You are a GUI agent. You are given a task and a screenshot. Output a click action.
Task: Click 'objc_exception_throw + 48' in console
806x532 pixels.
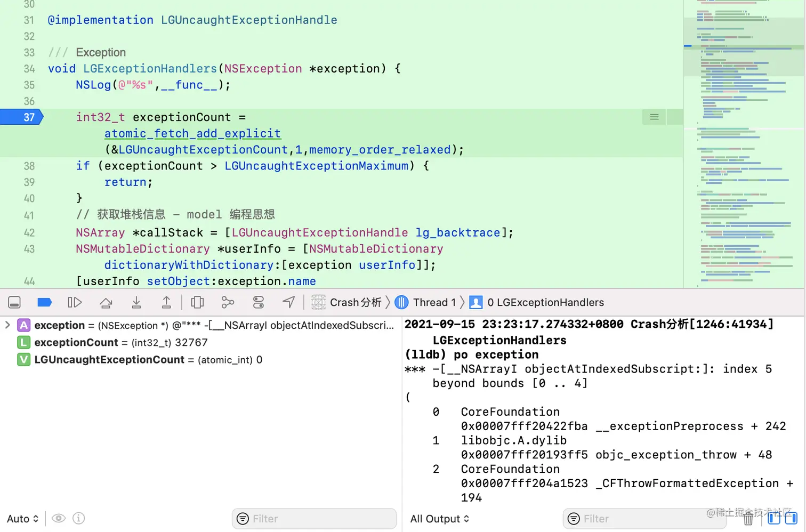684,455
